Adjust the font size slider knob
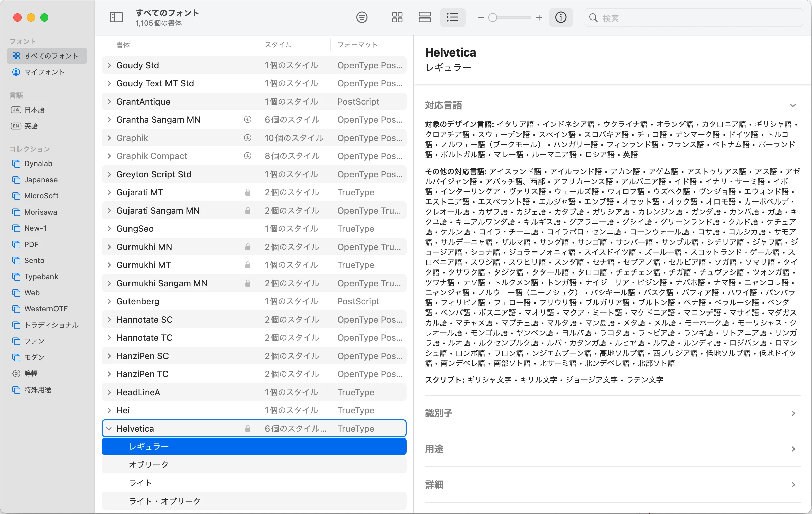 tap(493, 17)
